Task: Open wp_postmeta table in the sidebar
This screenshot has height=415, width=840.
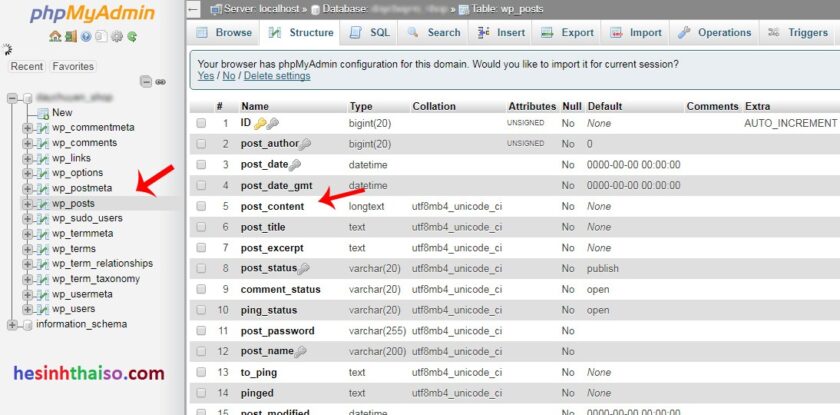Action: 82,188
